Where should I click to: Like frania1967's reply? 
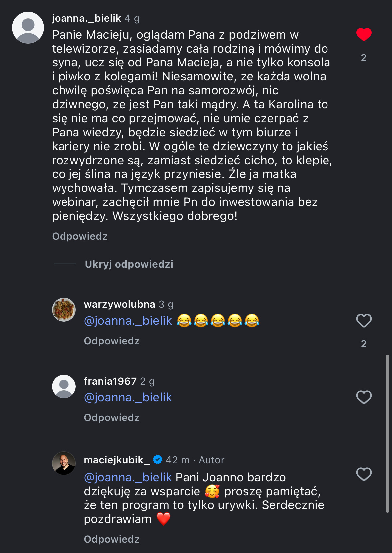tap(364, 397)
